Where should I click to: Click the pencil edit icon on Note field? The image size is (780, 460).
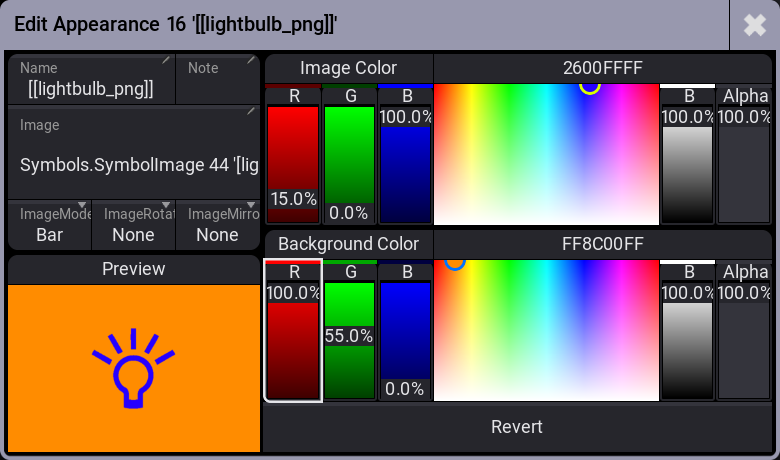point(251,60)
